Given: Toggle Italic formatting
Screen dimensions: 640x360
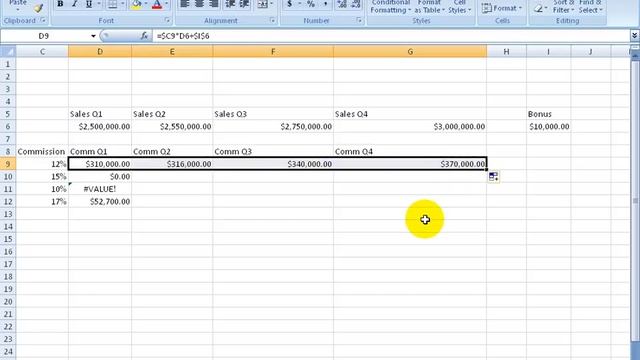Looking at the screenshot, I should 74,4.
